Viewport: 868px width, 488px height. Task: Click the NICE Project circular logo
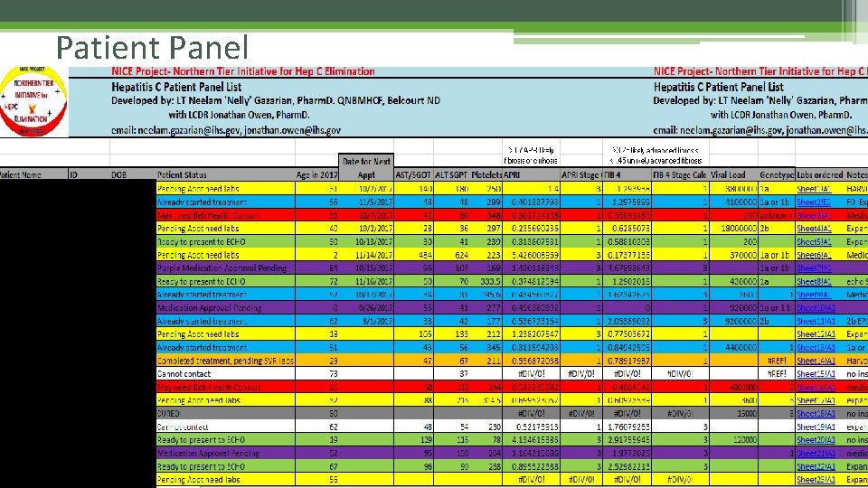point(33,101)
